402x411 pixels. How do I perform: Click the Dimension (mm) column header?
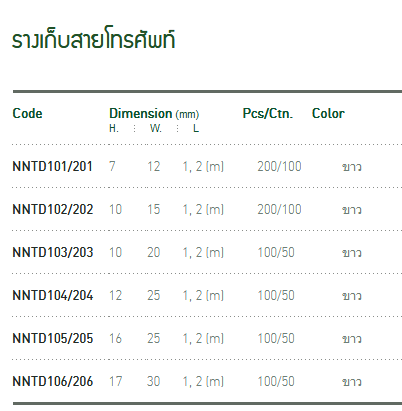[x=154, y=114]
